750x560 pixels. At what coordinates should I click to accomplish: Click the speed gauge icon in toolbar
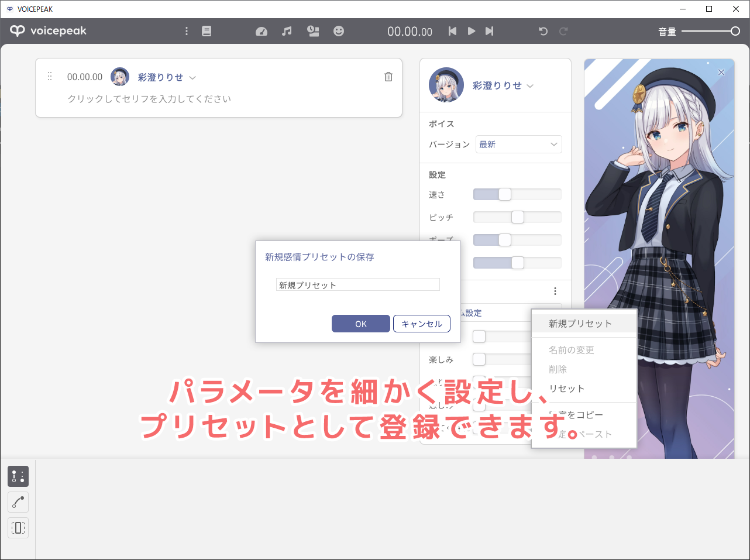pyautogui.click(x=262, y=31)
